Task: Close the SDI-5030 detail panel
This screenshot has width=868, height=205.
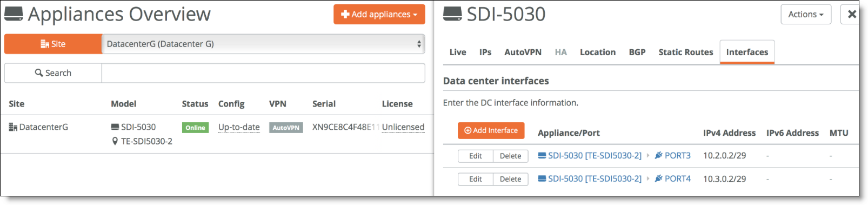Action: pos(851,14)
